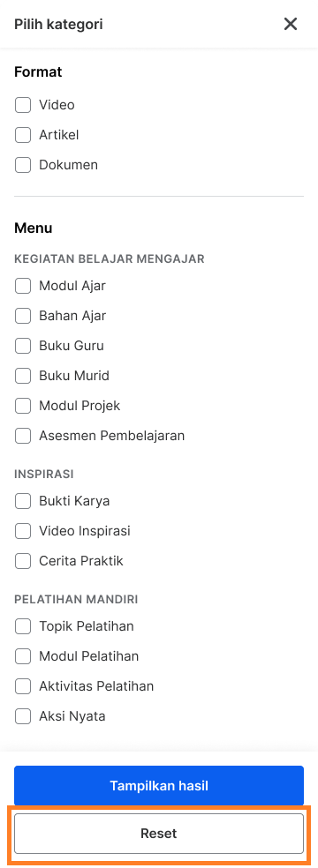The width and height of the screenshot is (318, 868).
Task: Enable the Modul Projek filter
Action: [23, 405]
